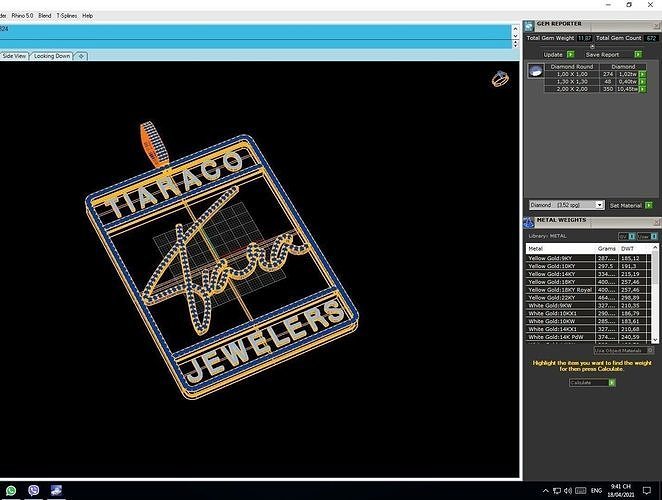Click the Metal column header
Viewport: 662px width, 500px height.
[560, 249]
